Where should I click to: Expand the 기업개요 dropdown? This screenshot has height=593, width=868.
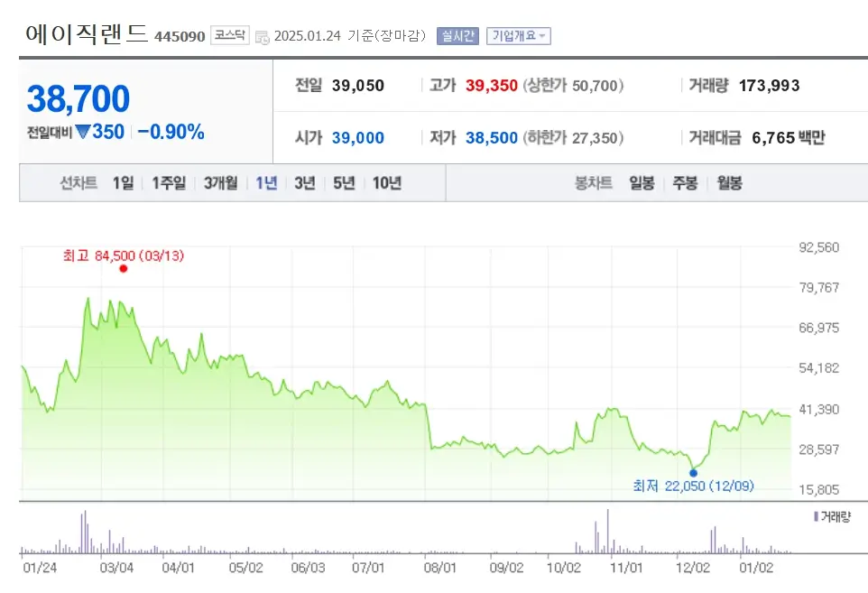pyautogui.click(x=519, y=35)
